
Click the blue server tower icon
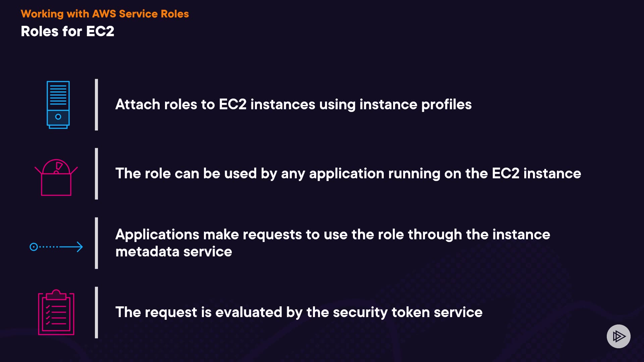[58, 105]
